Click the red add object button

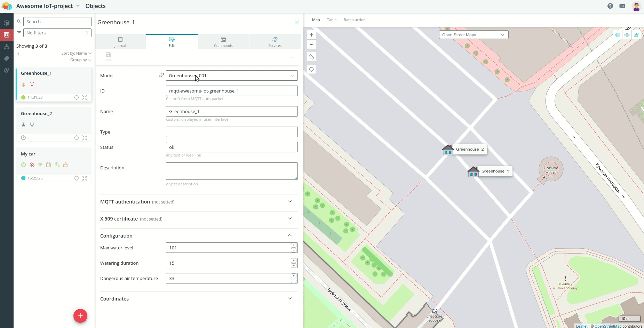click(80, 316)
